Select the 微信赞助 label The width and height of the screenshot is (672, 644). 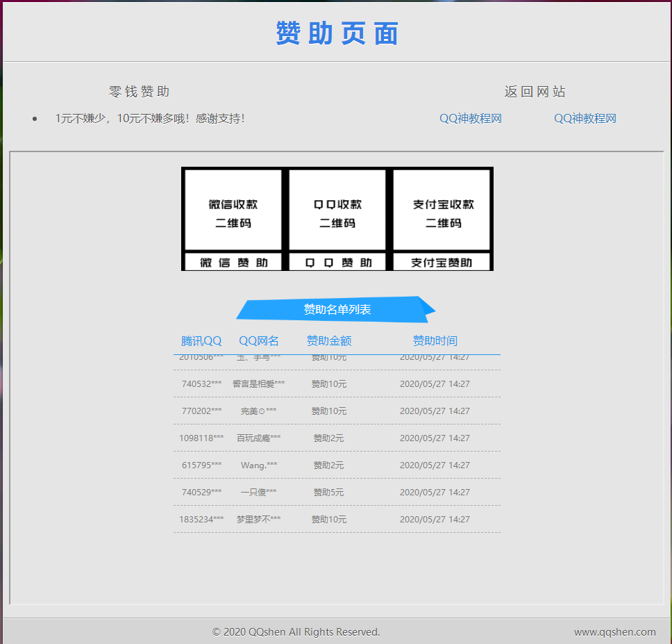tap(233, 262)
